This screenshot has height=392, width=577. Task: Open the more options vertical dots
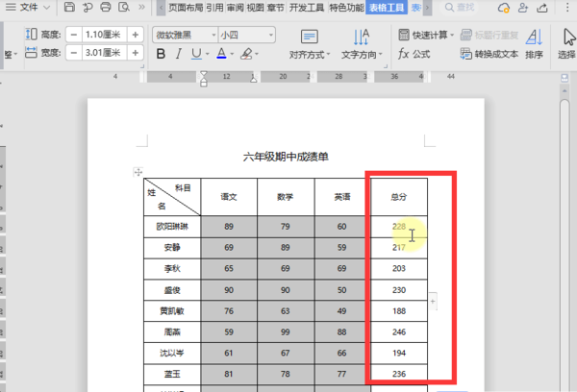[x=567, y=8]
